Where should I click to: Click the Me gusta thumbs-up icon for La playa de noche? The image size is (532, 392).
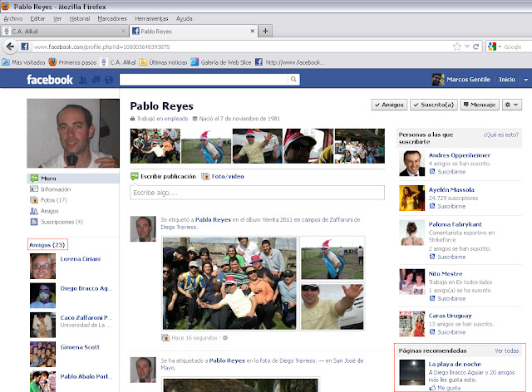point(432,388)
